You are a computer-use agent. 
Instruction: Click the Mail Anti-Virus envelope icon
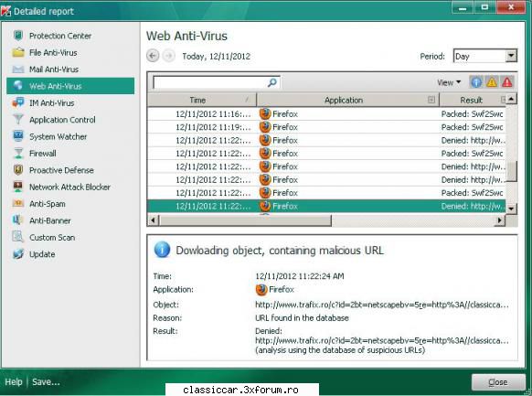click(18, 70)
